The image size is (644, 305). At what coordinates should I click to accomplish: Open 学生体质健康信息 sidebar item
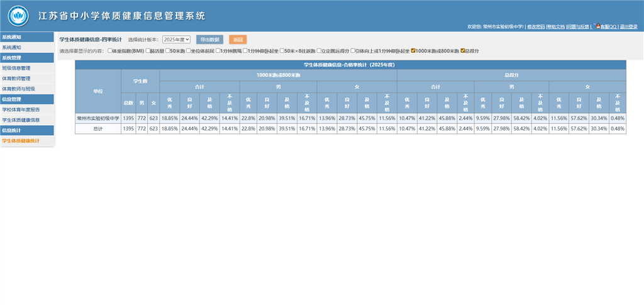(20, 119)
